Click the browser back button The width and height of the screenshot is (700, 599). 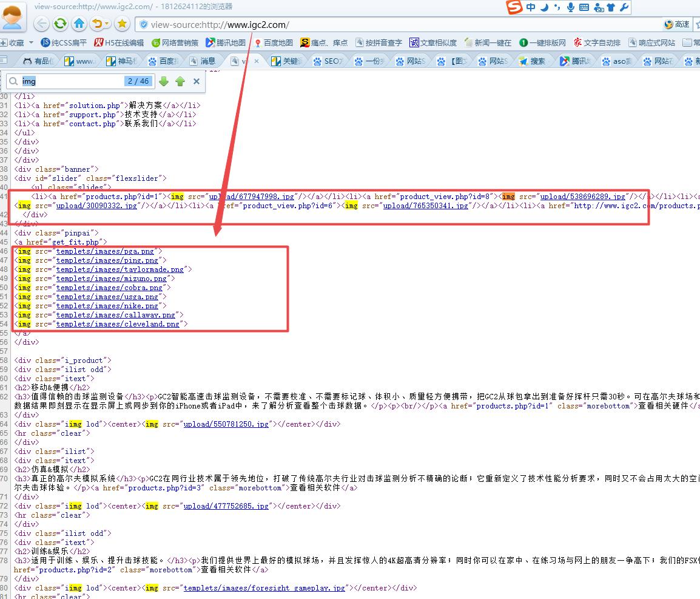pos(41,24)
